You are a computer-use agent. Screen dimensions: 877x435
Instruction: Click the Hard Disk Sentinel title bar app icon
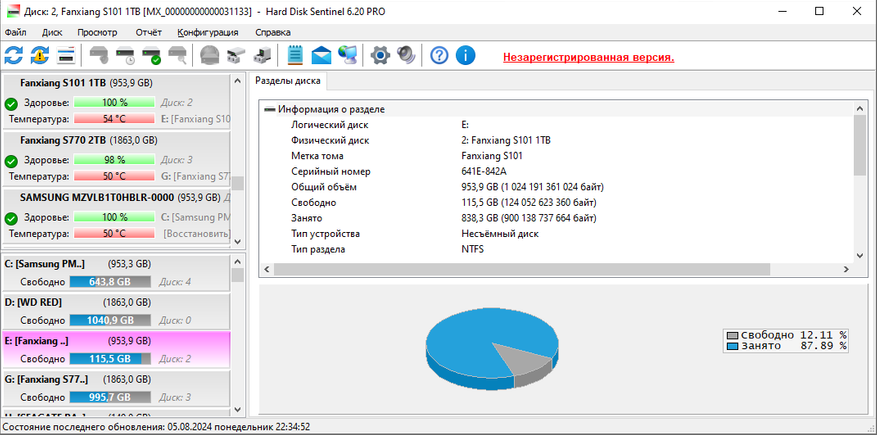pyautogui.click(x=12, y=11)
